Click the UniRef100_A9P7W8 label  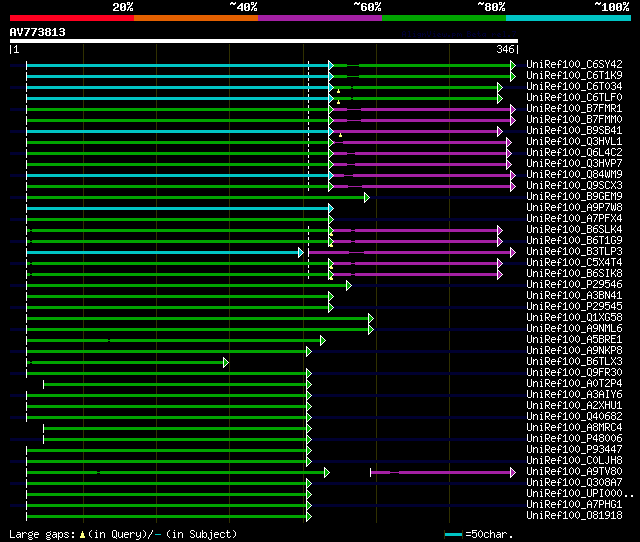point(574,208)
